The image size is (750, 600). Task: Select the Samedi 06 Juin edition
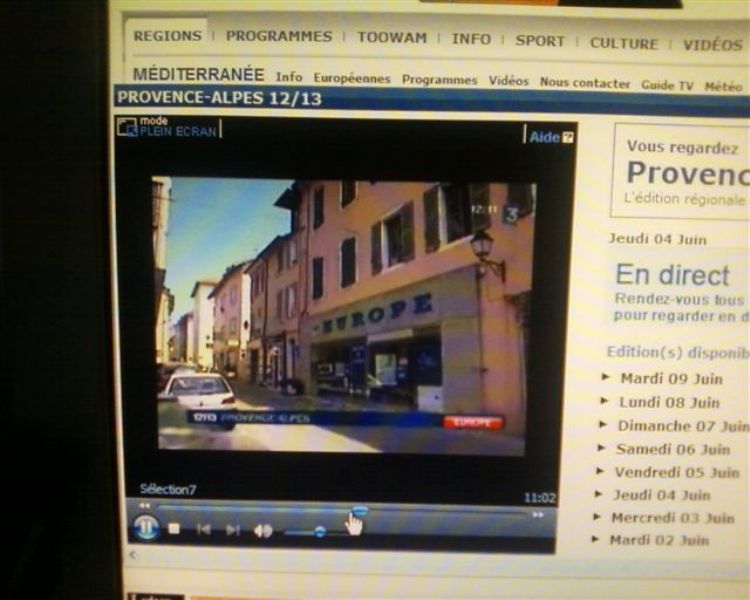tap(673, 449)
